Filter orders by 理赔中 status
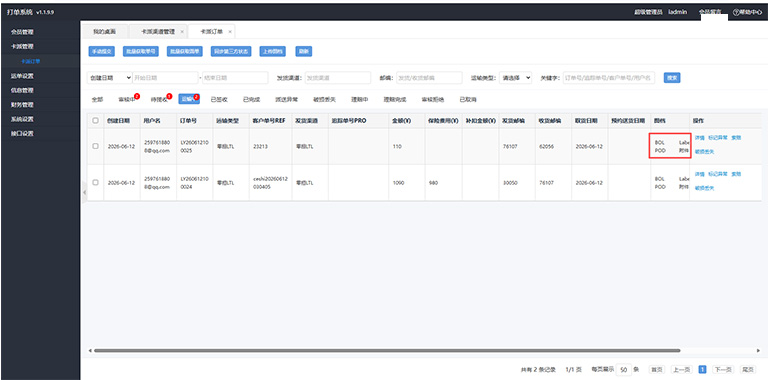The height and width of the screenshot is (380, 770). (359, 99)
